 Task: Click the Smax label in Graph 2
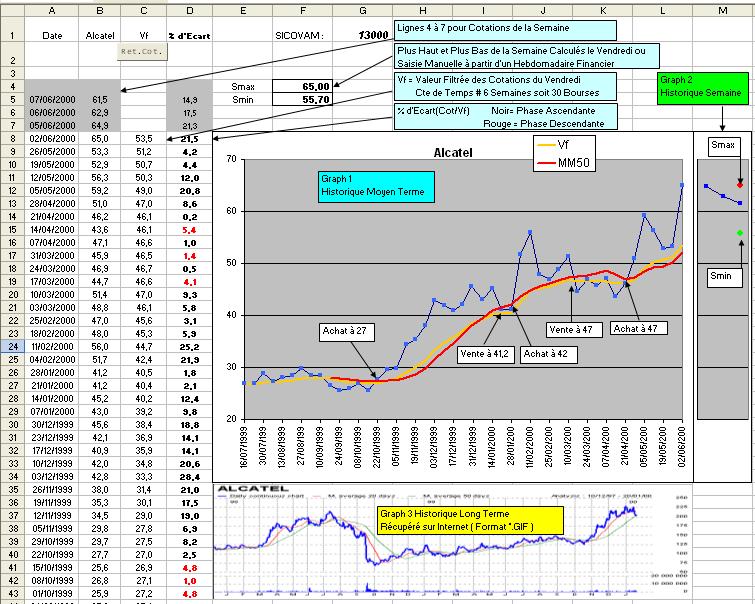[x=723, y=145]
